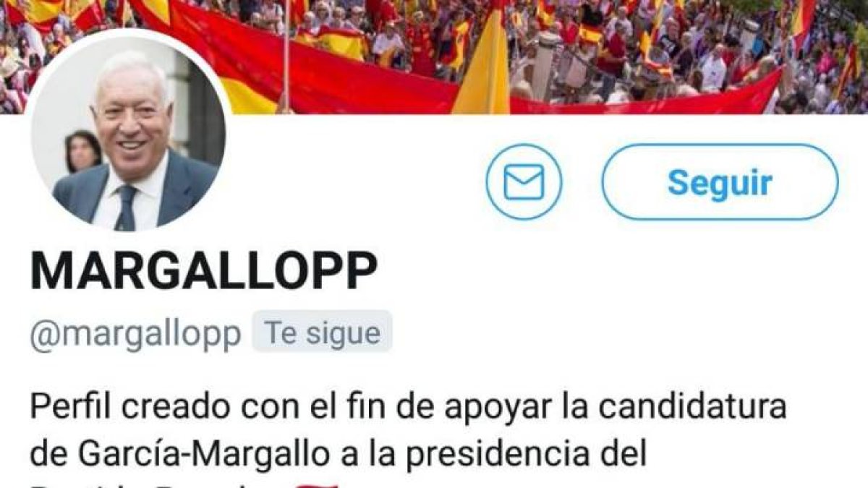Click the blue tie in the avatar
The height and width of the screenshot is (488, 868).
pos(127,207)
